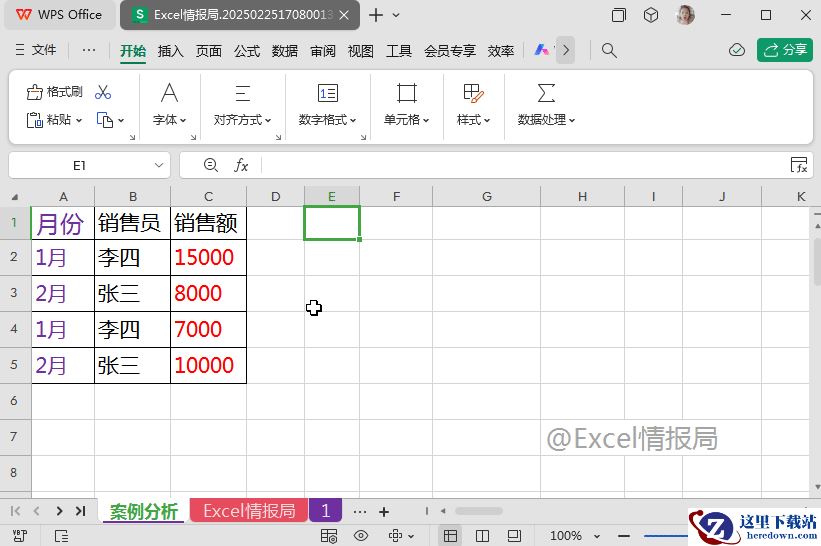
Task: Click the search magnifier in the menu bar
Action: click(x=609, y=50)
